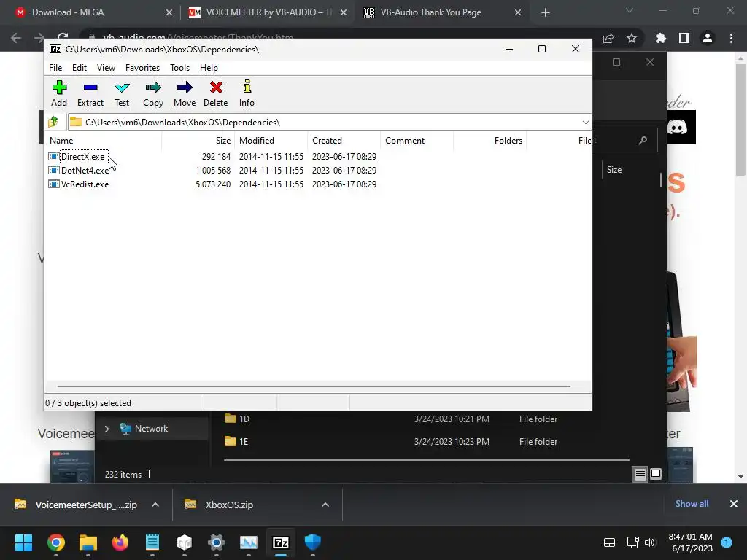Open the Favorites menu
The width and height of the screenshot is (747, 560).
142,68
